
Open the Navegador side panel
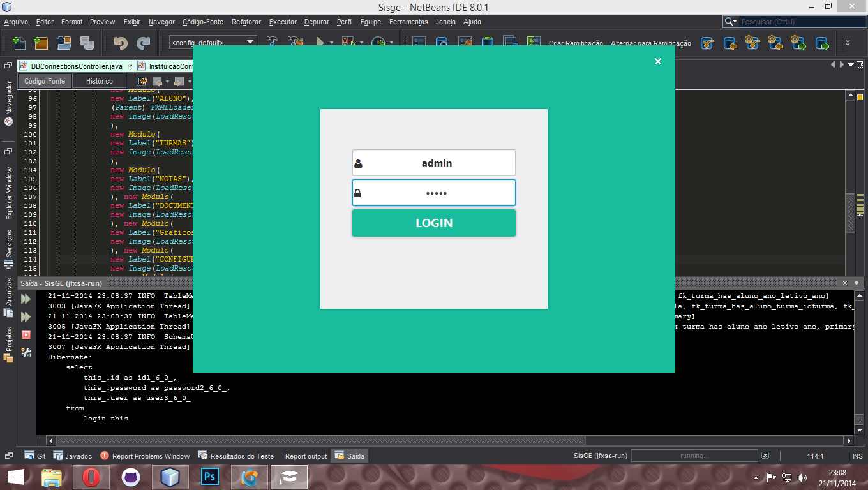click(8, 104)
